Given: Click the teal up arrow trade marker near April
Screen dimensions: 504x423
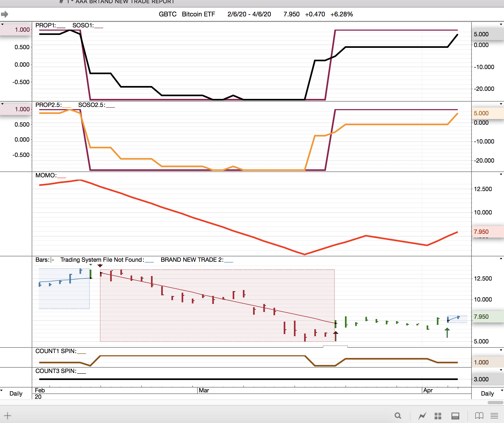Looking at the screenshot, I should point(447,333).
